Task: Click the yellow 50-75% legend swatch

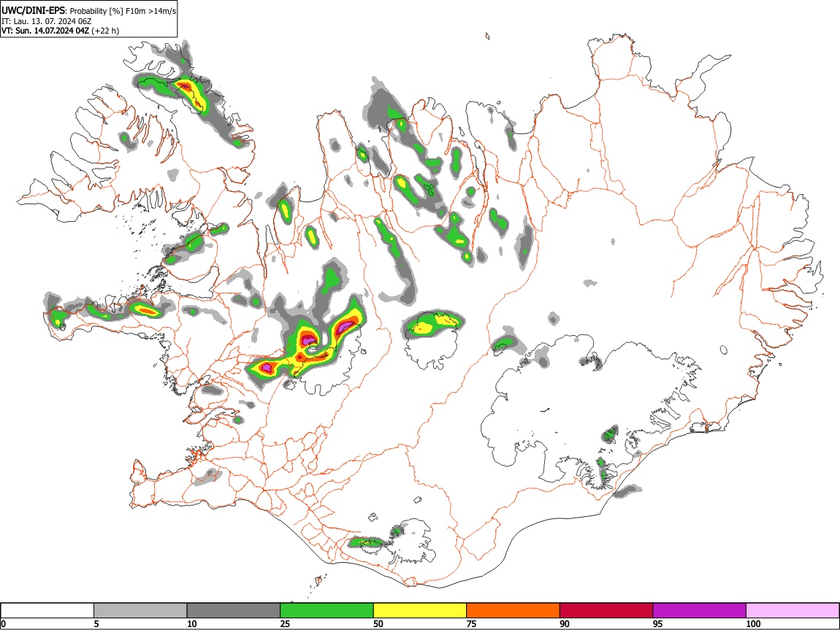Action: (420, 610)
